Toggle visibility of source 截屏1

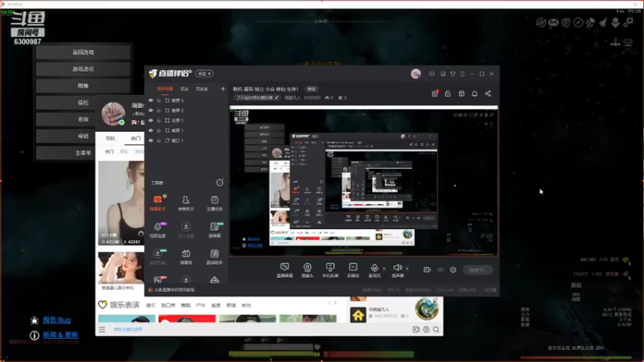pos(151,130)
